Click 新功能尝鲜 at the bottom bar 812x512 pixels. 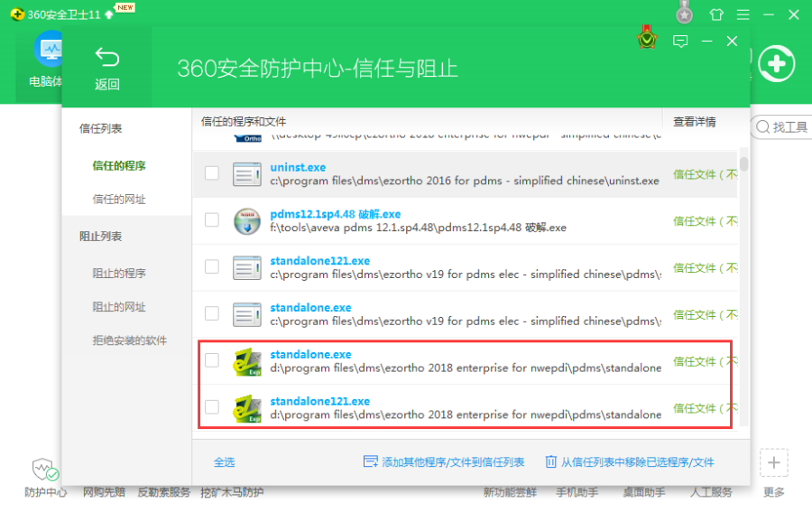510,492
